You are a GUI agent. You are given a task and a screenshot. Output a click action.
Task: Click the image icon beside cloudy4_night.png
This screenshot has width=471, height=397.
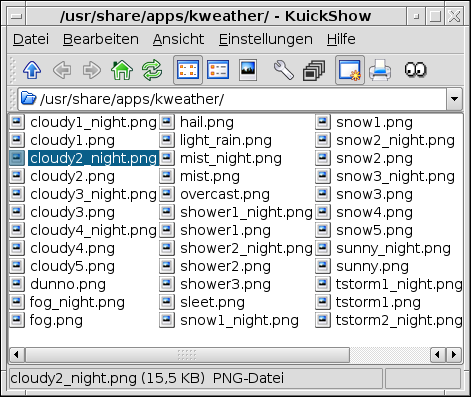pyautogui.click(x=17, y=229)
